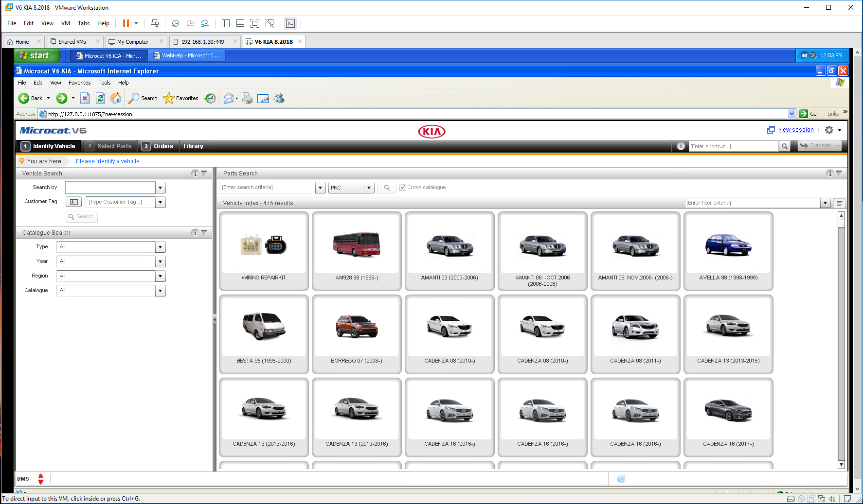The width and height of the screenshot is (863, 504).
Task: Click the IE Refresh page icon
Action: (x=100, y=98)
